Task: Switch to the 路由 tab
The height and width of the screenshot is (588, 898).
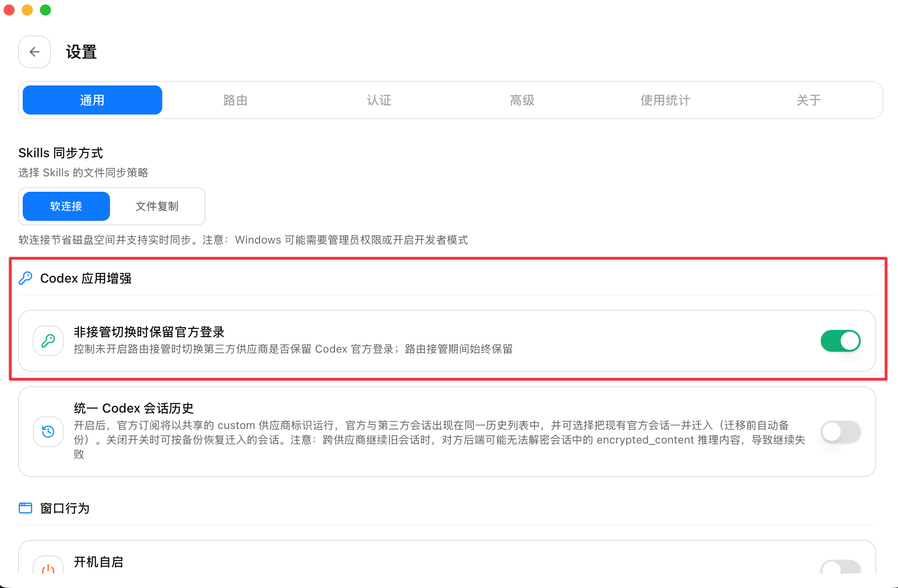Action: pos(235,100)
